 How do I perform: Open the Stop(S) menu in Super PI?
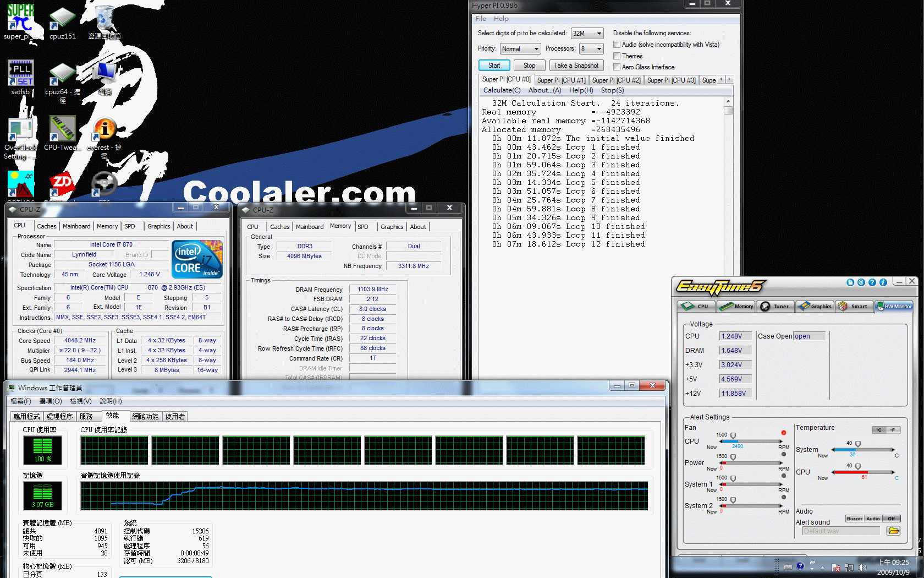click(612, 90)
